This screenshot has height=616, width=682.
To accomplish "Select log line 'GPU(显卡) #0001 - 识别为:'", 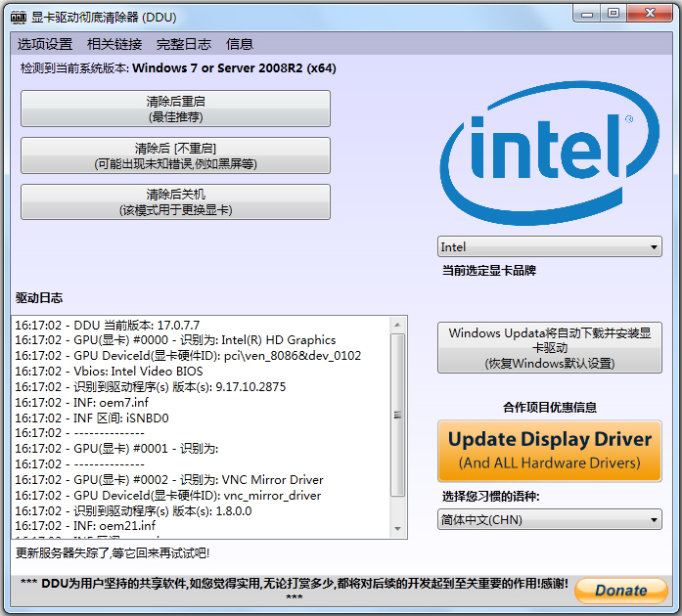I will coord(116,449).
